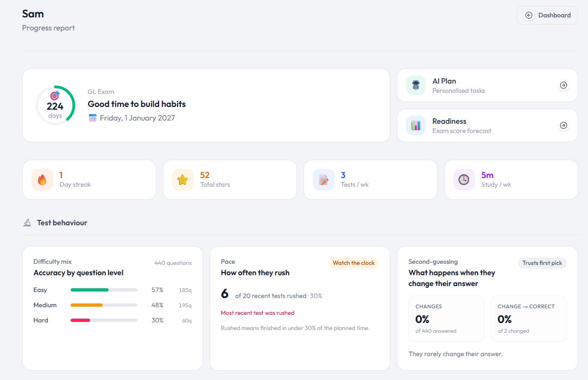Image resolution: width=588 pixels, height=380 pixels.
Task: Click the 1 Day streak value
Action: click(61, 175)
